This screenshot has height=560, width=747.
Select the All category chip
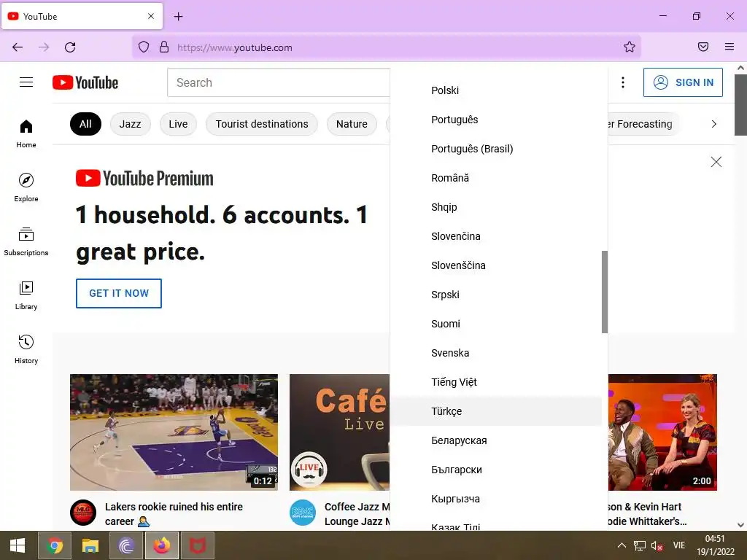tap(85, 124)
